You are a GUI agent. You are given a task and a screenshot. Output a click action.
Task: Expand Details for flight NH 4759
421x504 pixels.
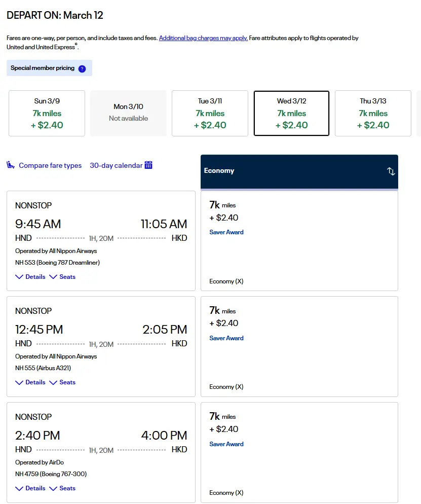pos(30,488)
